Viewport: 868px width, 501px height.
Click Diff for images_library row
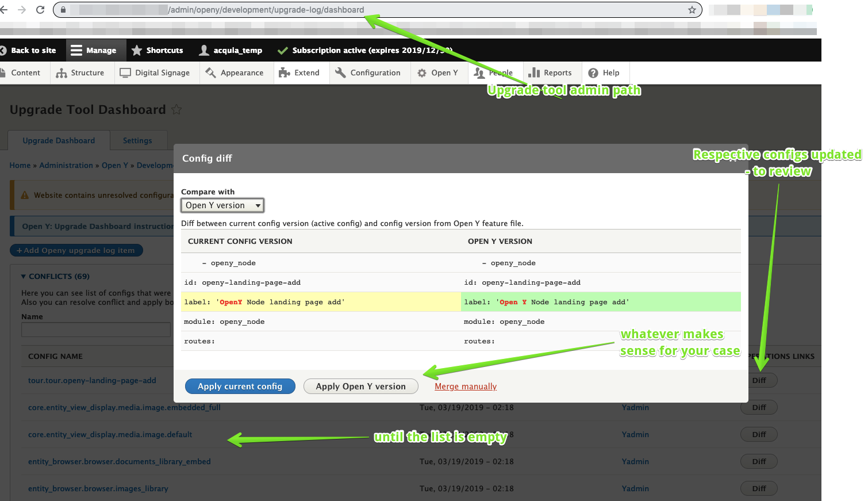pos(759,488)
